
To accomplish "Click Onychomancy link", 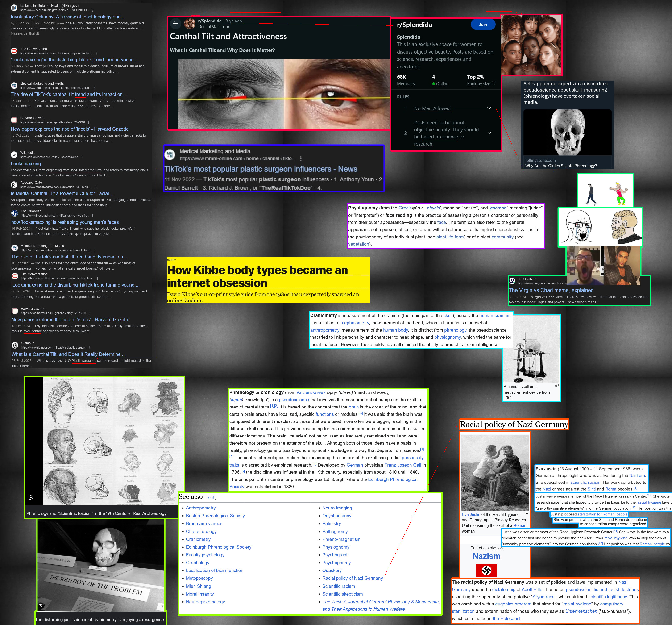I will 337,515.
